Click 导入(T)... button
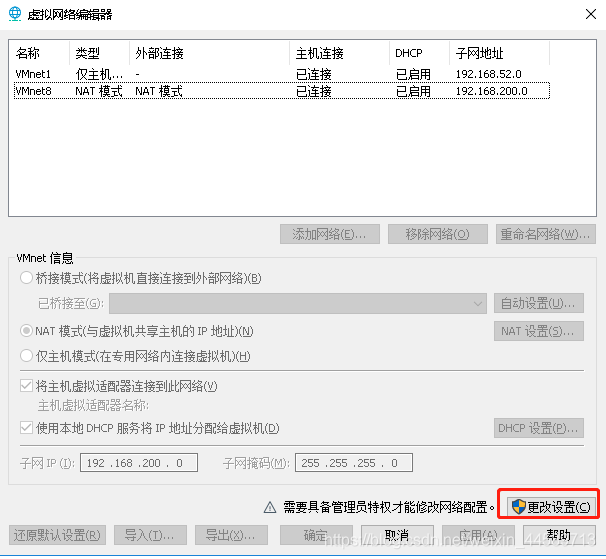The width and height of the screenshot is (606, 559). click(x=150, y=535)
